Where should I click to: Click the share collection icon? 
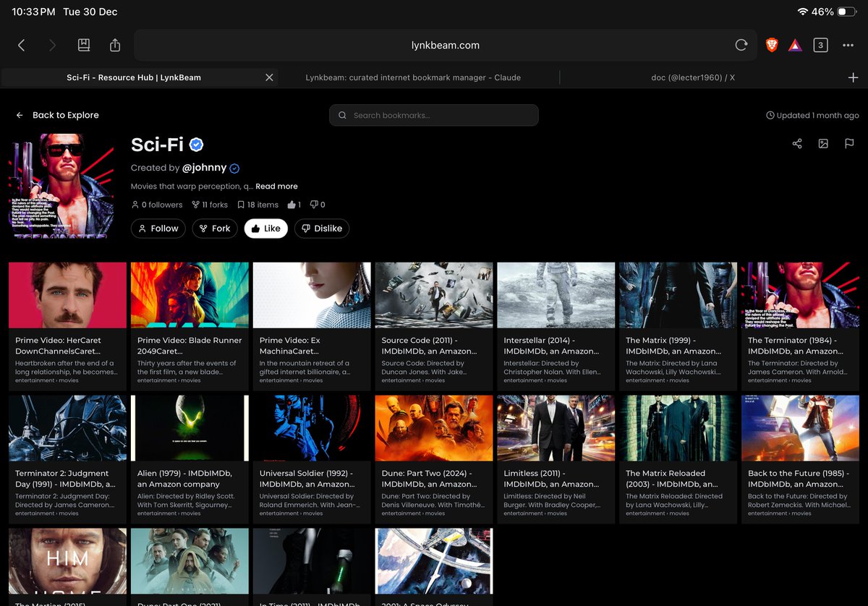797,144
